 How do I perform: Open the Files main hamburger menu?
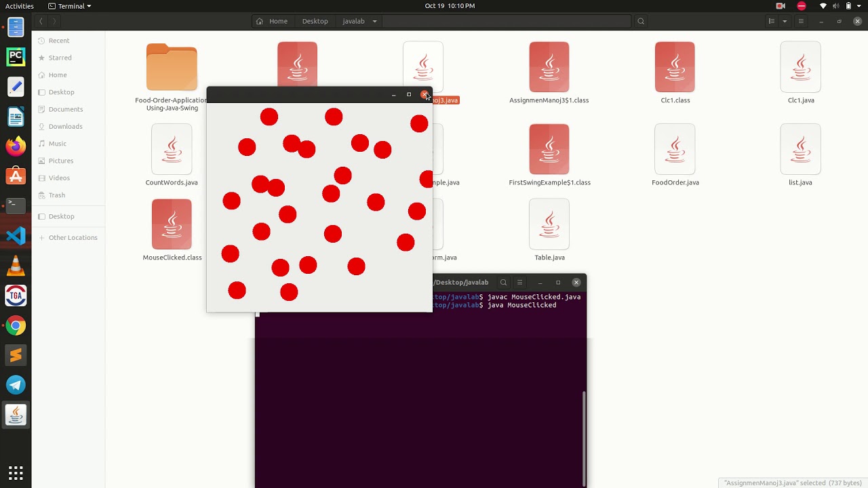801,21
